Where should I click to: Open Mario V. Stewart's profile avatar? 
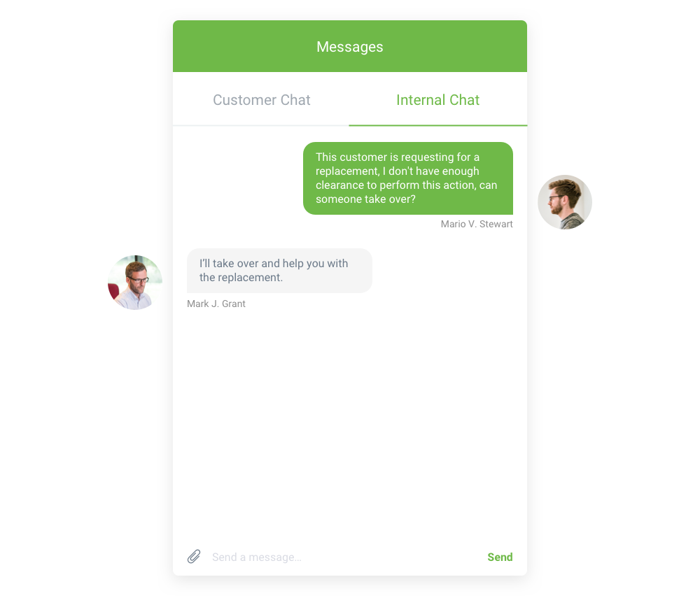click(565, 202)
